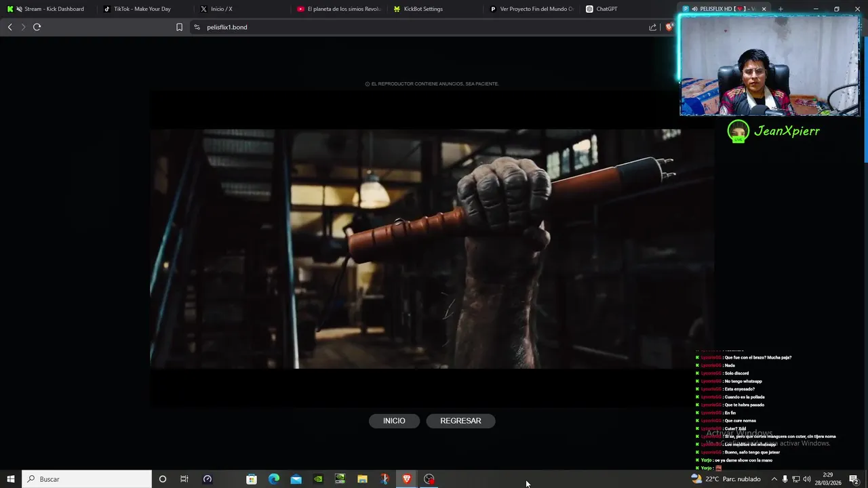Close the PELISFLIX HD tab

764,9
